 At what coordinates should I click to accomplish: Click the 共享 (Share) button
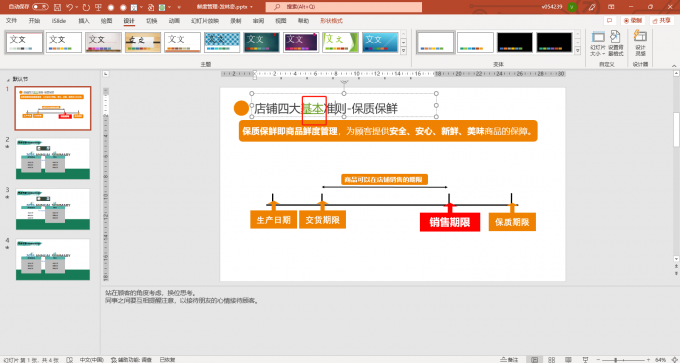pos(661,20)
